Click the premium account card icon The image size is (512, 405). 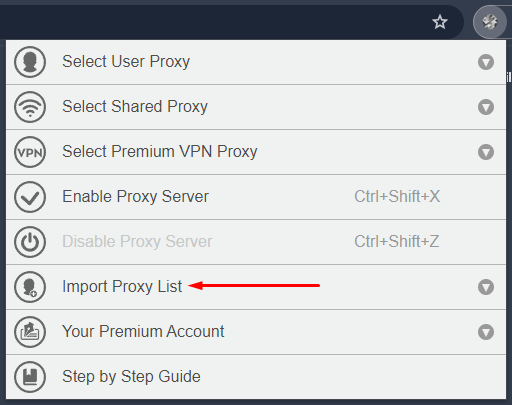pyautogui.click(x=30, y=332)
